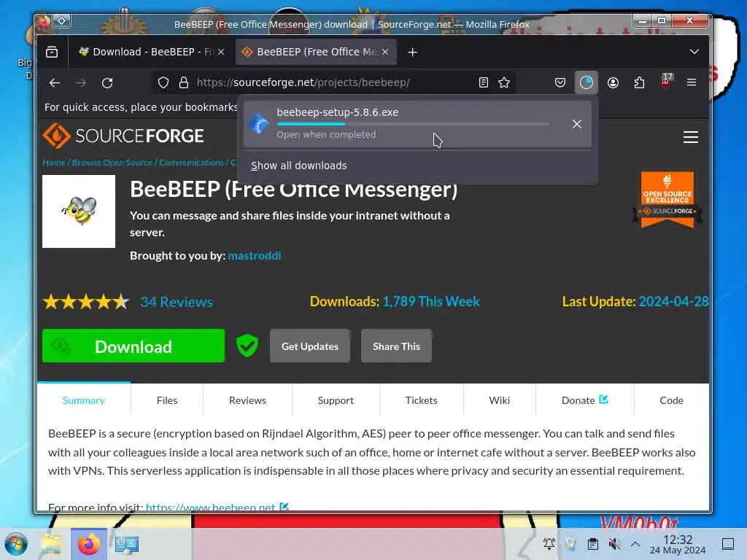Image resolution: width=747 pixels, height=560 pixels.
Task: Open the tracking protection shield icon
Action: coord(163,83)
